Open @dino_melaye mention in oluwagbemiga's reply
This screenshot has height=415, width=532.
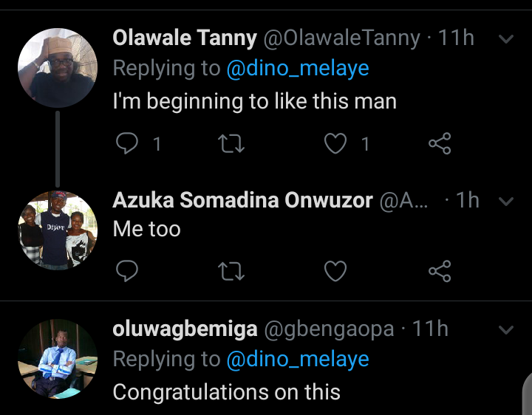298,360
